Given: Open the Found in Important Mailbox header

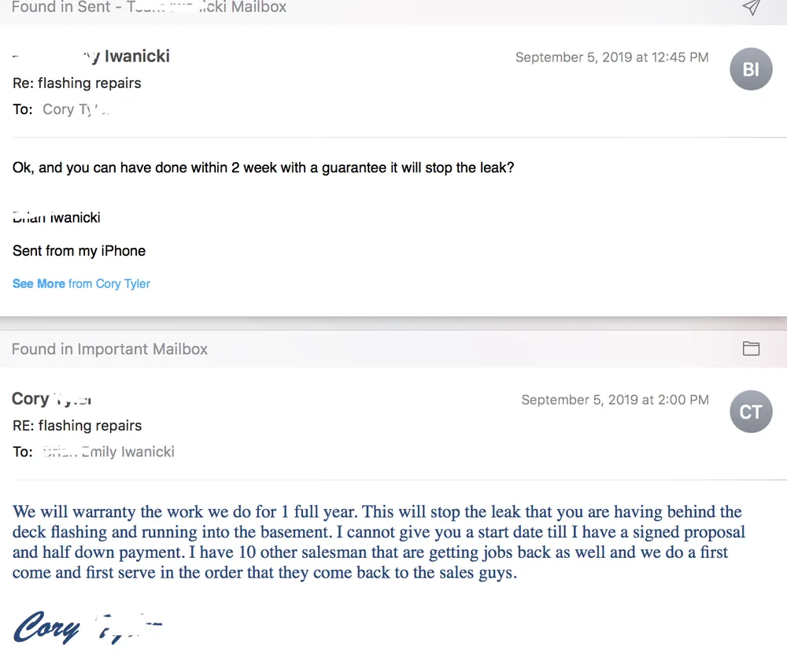Looking at the screenshot, I should point(109,349).
